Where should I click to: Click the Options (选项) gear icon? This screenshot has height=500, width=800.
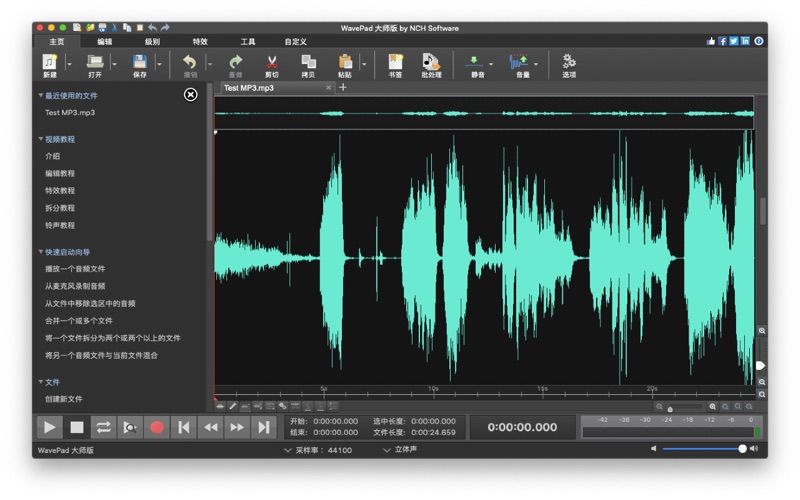[569, 63]
